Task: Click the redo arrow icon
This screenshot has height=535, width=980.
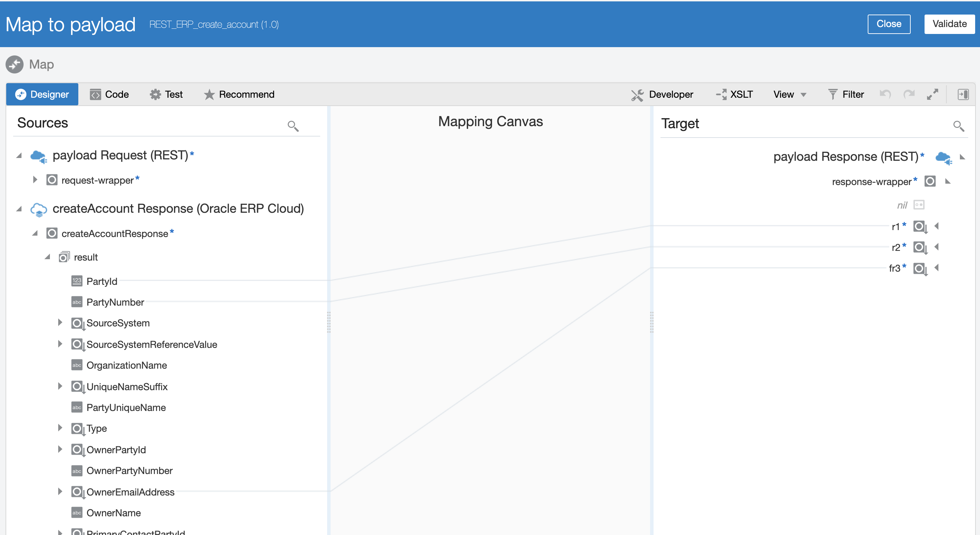Action: (909, 94)
